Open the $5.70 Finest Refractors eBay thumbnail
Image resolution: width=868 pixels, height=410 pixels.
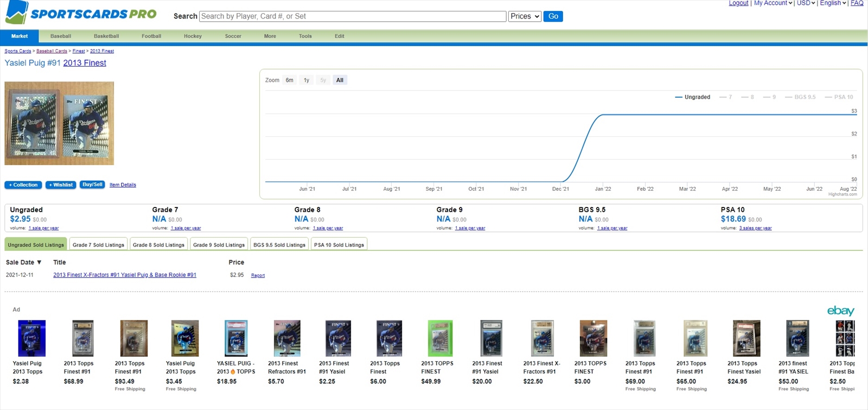[287, 338]
